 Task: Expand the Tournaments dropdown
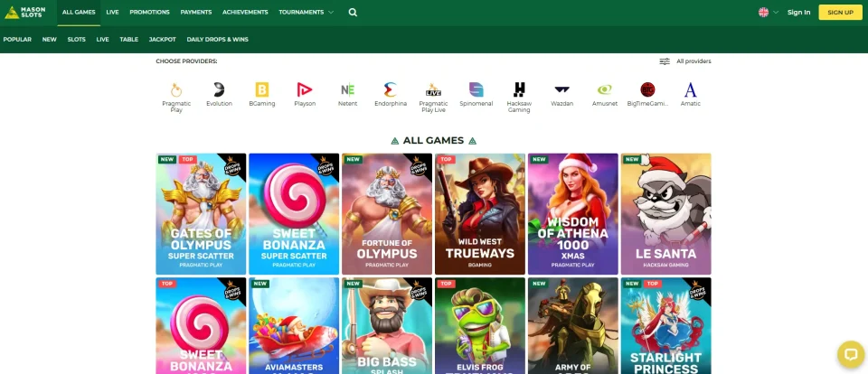point(307,12)
